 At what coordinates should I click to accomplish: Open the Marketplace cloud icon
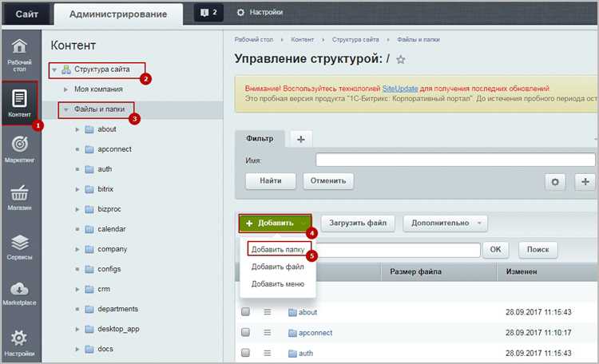19,289
